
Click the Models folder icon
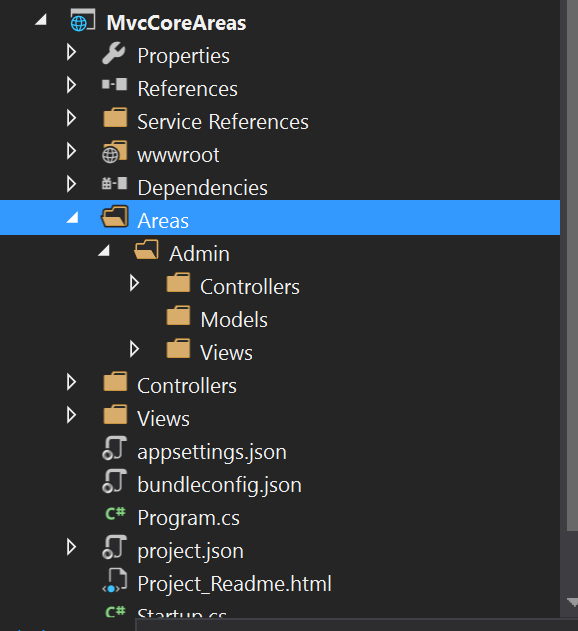tap(178, 316)
